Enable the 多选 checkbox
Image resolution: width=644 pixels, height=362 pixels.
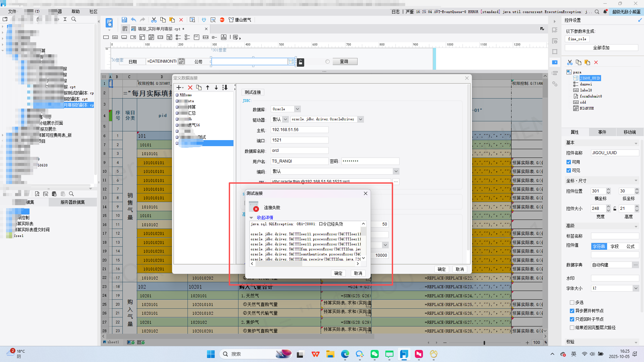[x=572, y=302]
